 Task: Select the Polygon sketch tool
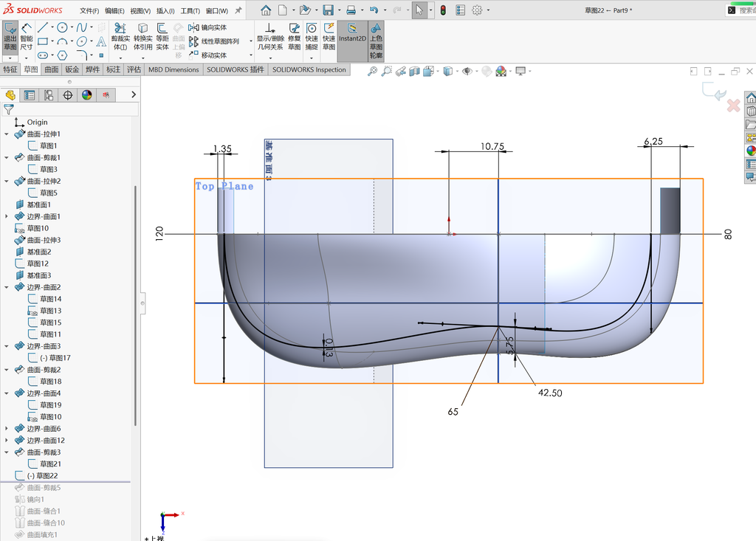click(x=62, y=55)
